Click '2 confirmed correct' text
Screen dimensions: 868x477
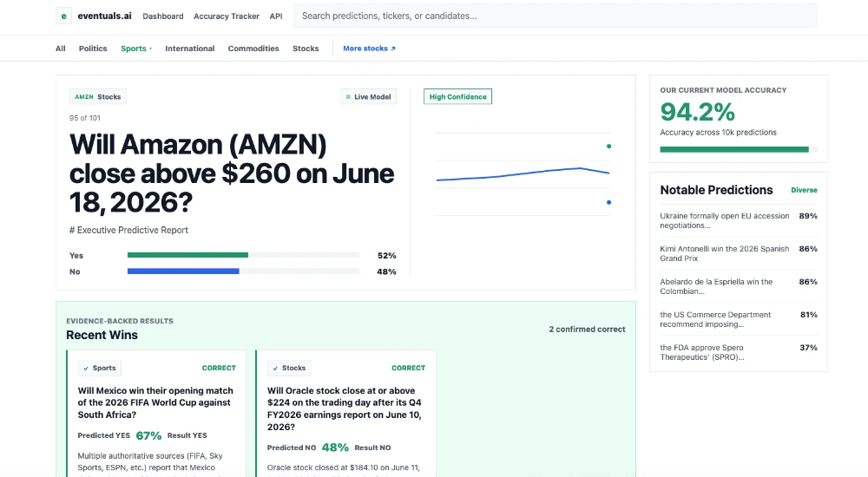click(588, 330)
